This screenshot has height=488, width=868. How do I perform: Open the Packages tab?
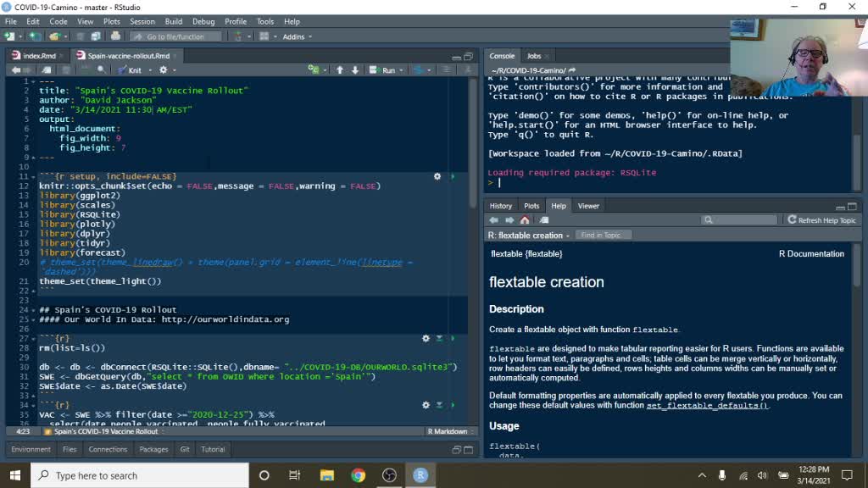pos(153,449)
